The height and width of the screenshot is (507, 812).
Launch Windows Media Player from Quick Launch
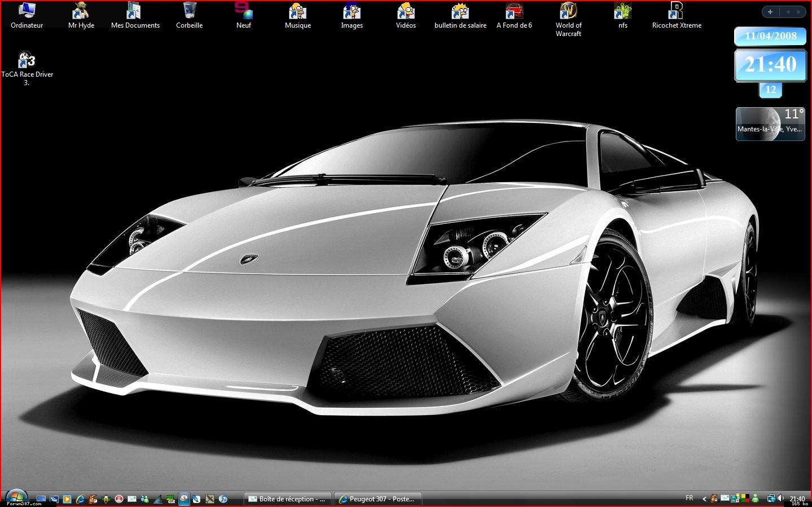pos(67,499)
